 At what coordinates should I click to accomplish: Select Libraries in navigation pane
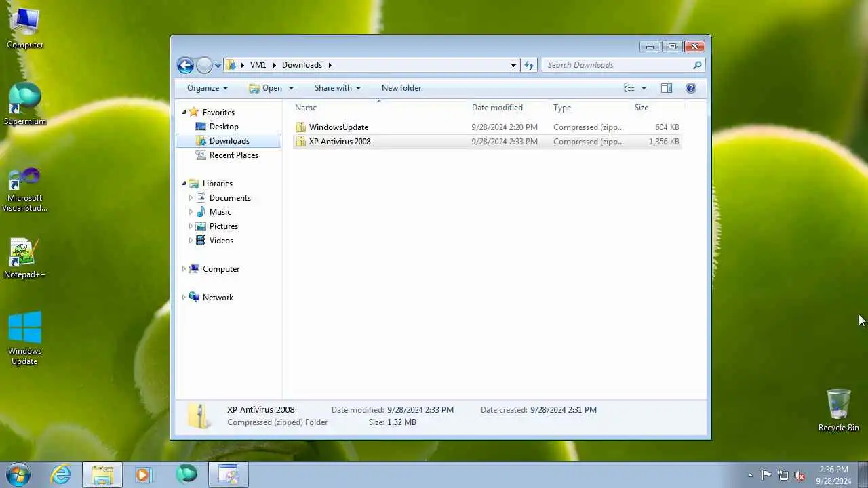[x=217, y=184]
